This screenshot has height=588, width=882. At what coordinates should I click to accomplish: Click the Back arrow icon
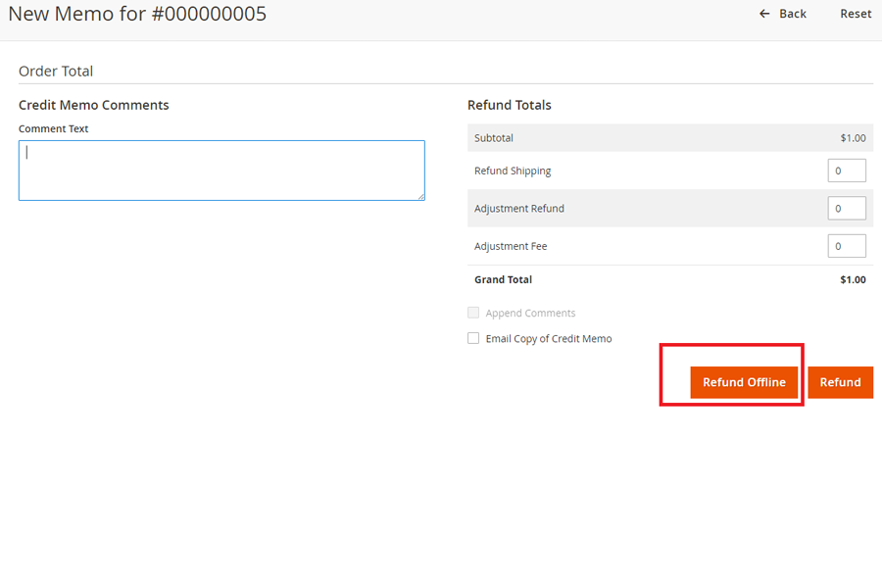pos(765,14)
